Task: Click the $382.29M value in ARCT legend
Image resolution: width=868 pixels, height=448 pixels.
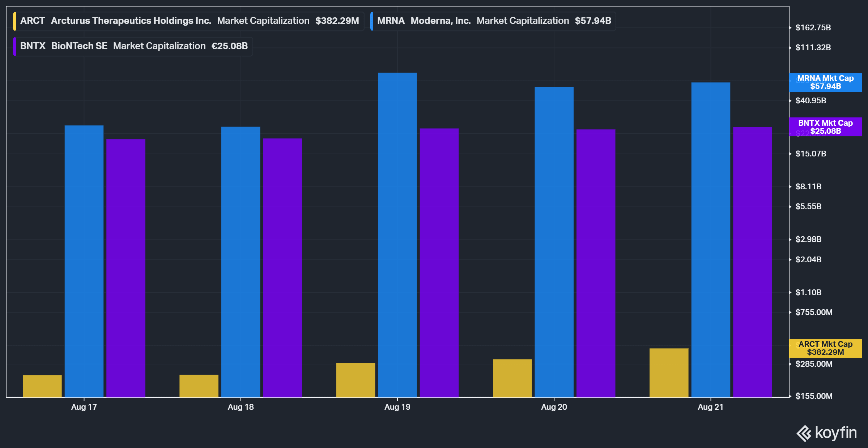Action: [337, 21]
